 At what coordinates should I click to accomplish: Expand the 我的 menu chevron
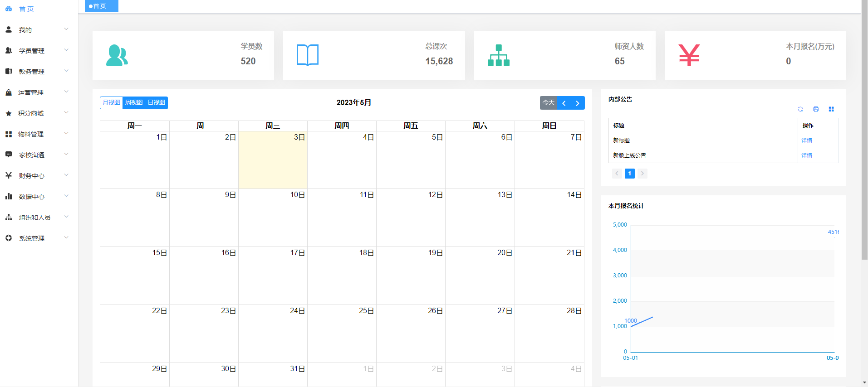pos(66,29)
